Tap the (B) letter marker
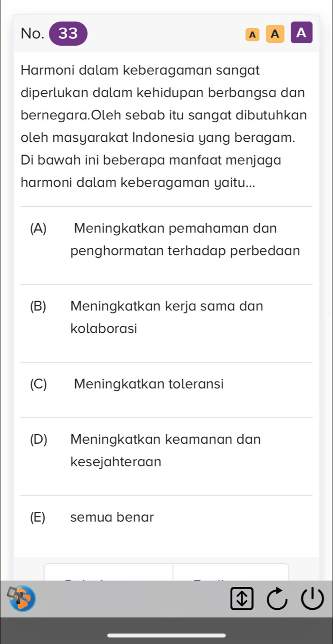Image resolution: width=333 pixels, height=644 pixels. pos(38,306)
